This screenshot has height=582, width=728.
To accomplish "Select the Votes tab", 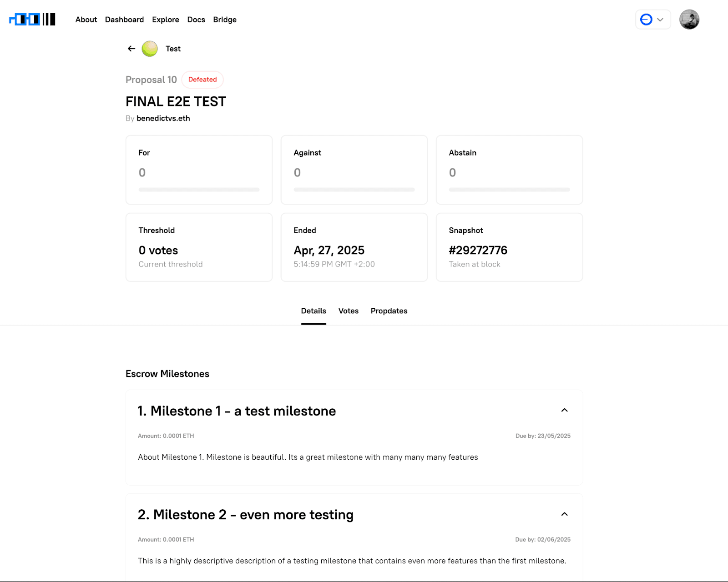I will point(348,311).
